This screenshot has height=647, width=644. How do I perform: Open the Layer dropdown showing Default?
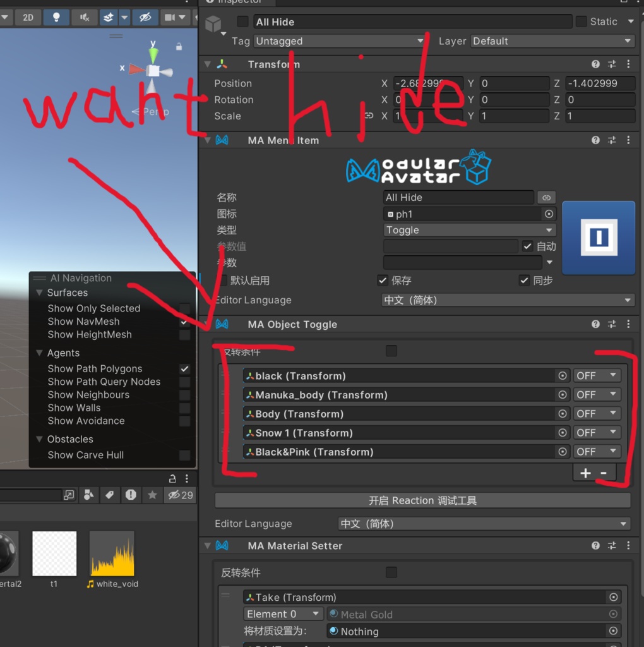pos(552,41)
